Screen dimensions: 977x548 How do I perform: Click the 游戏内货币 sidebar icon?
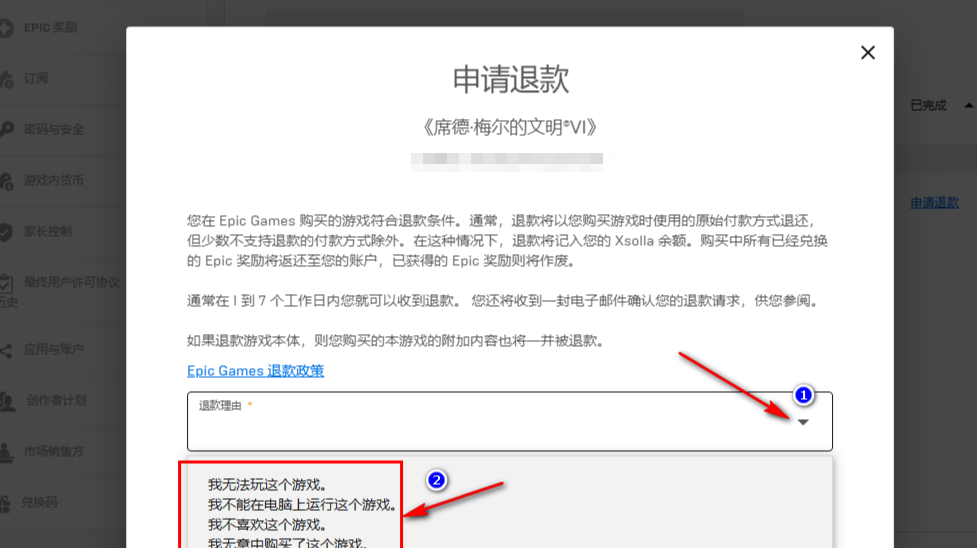6,181
